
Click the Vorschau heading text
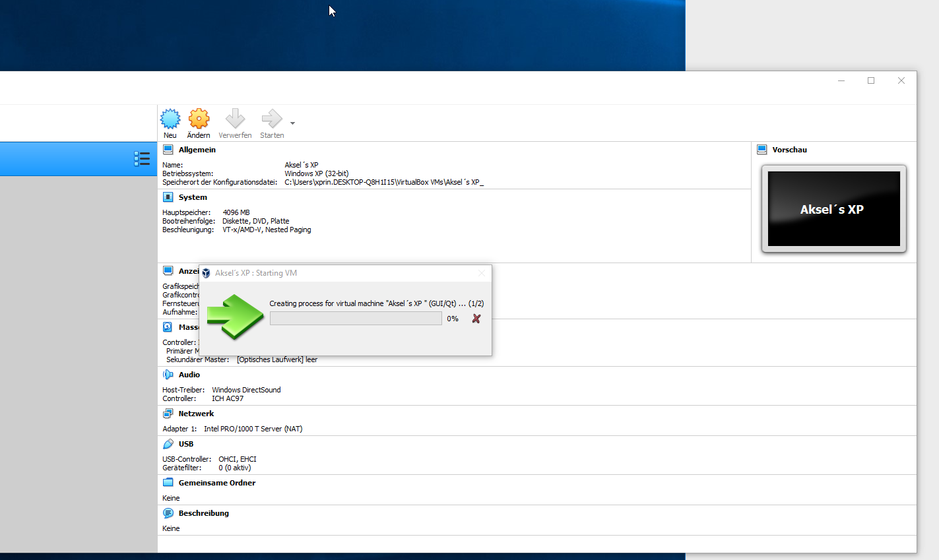pos(790,150)
